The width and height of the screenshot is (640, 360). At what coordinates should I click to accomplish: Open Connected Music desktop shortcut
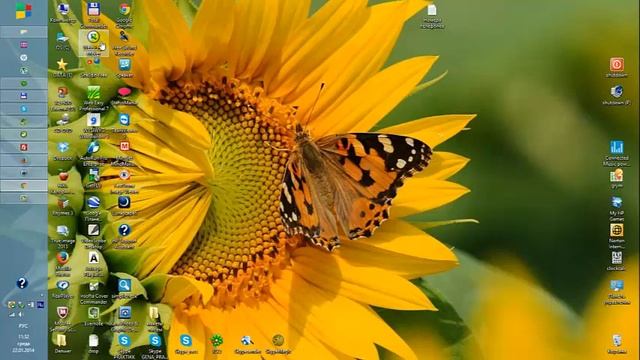(x=617, y=153)
